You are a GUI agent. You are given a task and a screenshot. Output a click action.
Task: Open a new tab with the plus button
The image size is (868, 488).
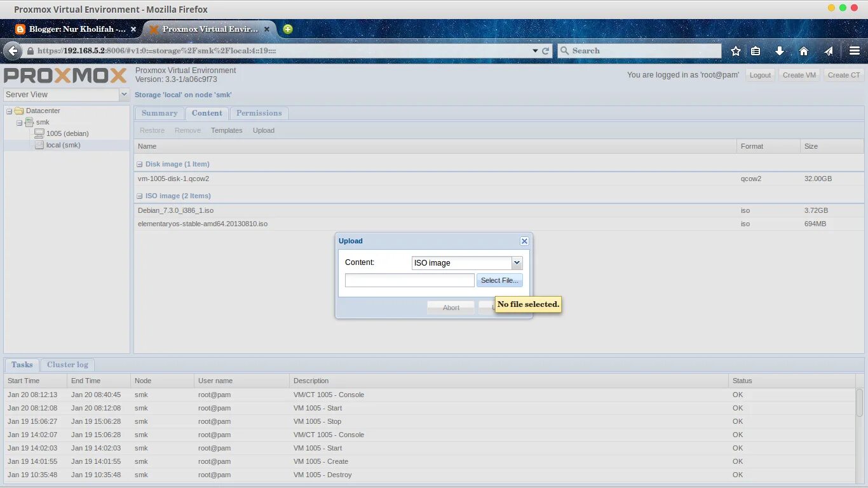288,29
